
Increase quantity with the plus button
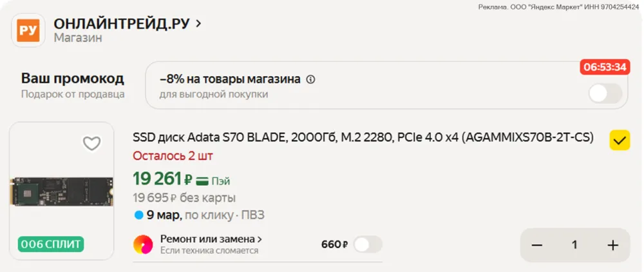coord(612,245)
